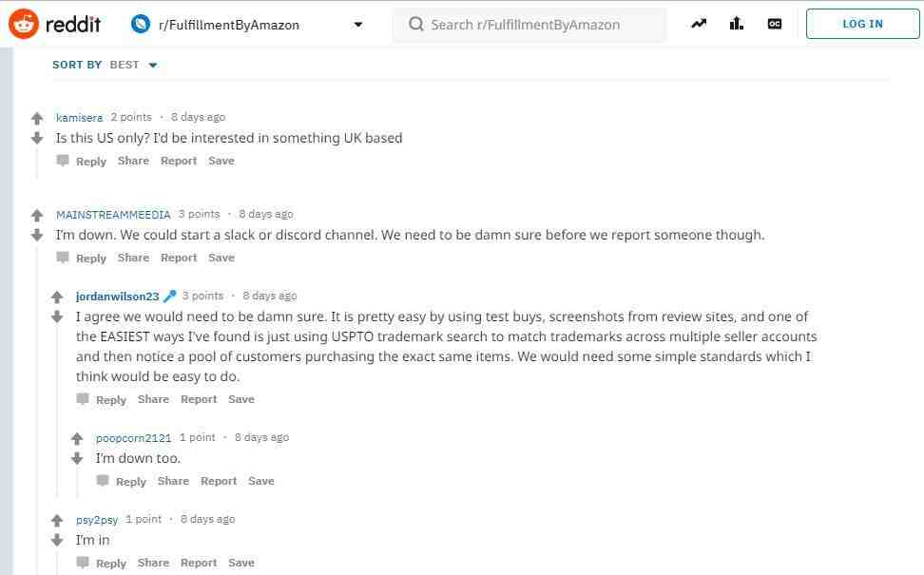Report poopcorn2121's comment
The image size is (924, 575).
219,481
